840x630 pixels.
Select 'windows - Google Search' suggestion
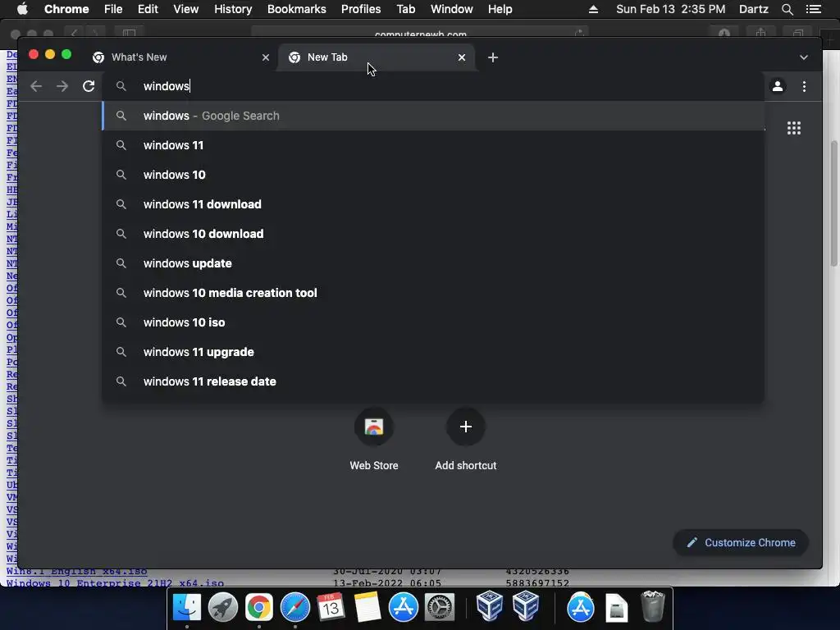[433, 116]
